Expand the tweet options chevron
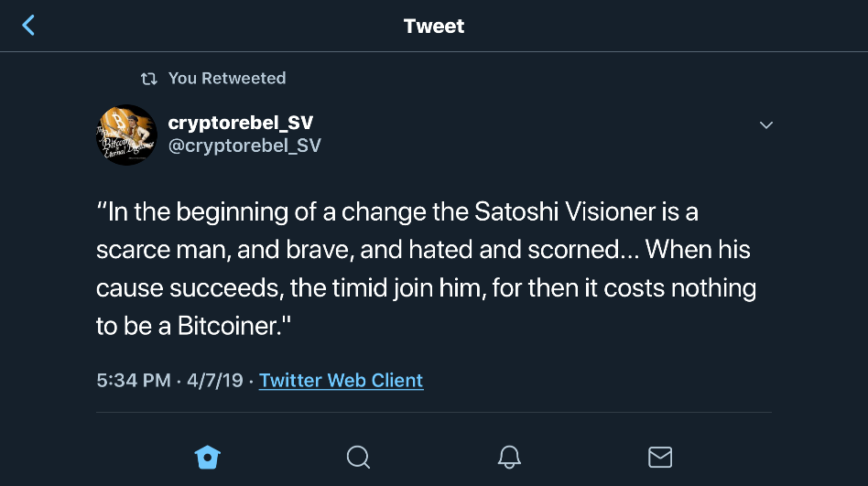 tap(766, 124)
